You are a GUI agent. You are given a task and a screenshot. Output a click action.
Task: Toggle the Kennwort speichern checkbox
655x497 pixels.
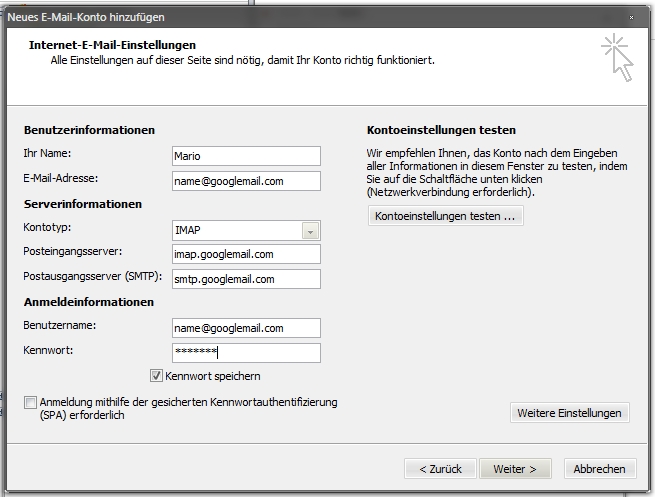(x=156, y=376)
